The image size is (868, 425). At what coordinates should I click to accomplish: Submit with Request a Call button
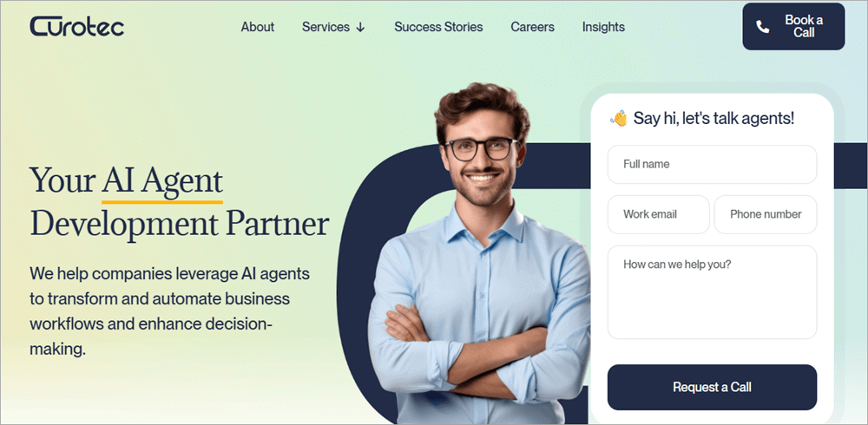[712, 387]
